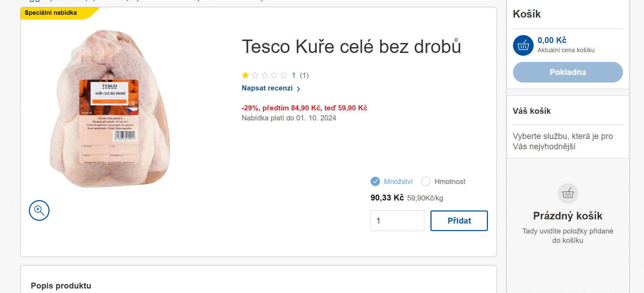Click the cart total 0,00 Kč
The height and width of the screenshot is (293, 644).
pos(552,40)
